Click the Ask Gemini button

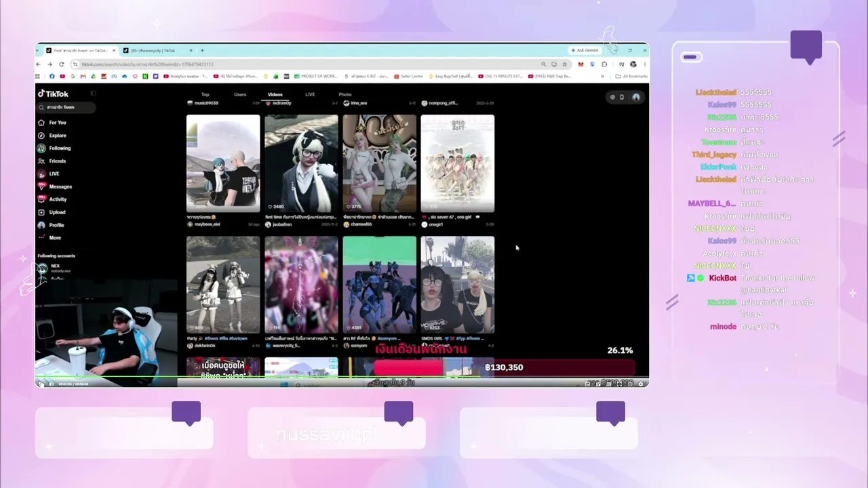[584, 50]
